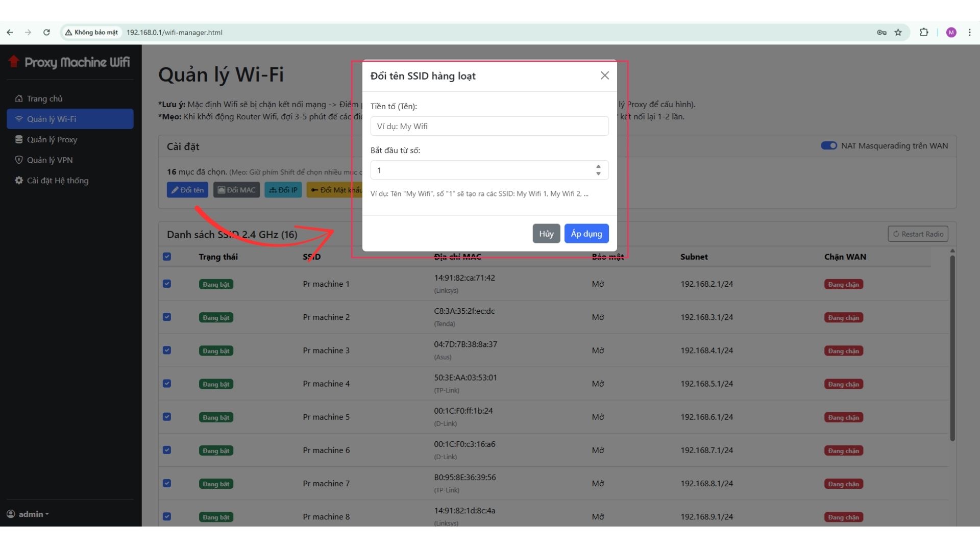Uncheck the Pr machine 3 row checkbox
Image resolution: width=980 pixels, height=551 pixels.
pos(167,350)
